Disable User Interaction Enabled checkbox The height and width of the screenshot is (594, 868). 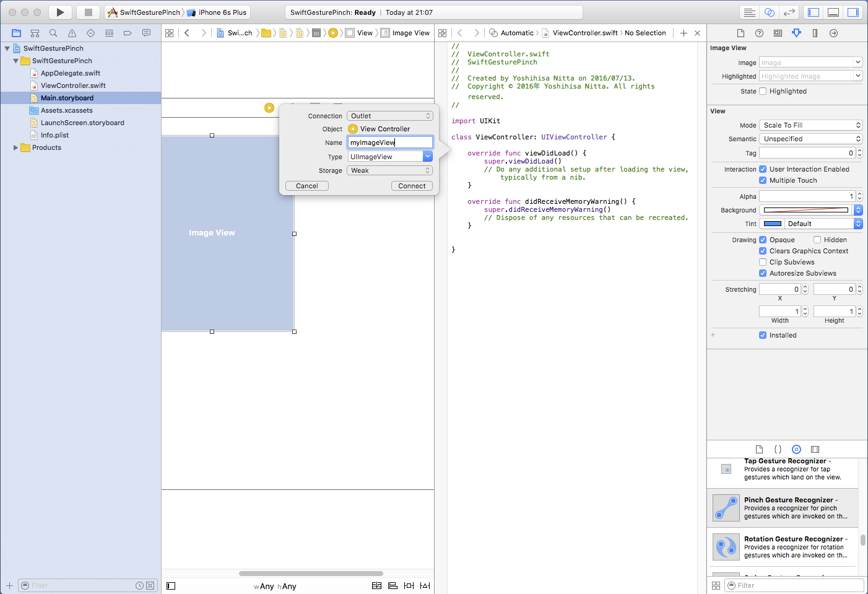point(763,169)
